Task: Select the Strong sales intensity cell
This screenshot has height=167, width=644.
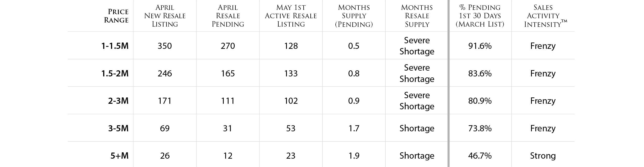Action: (543, 156)
